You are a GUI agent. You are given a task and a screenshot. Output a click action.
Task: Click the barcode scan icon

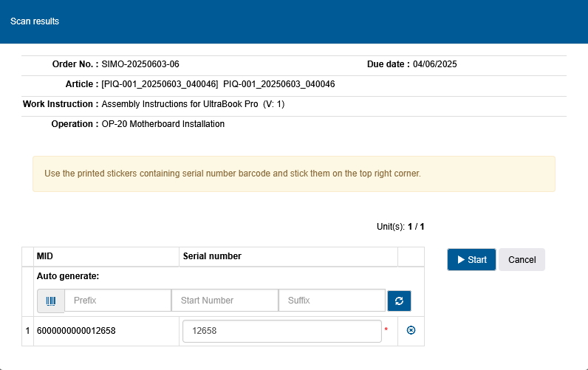[x=51, y=301]
